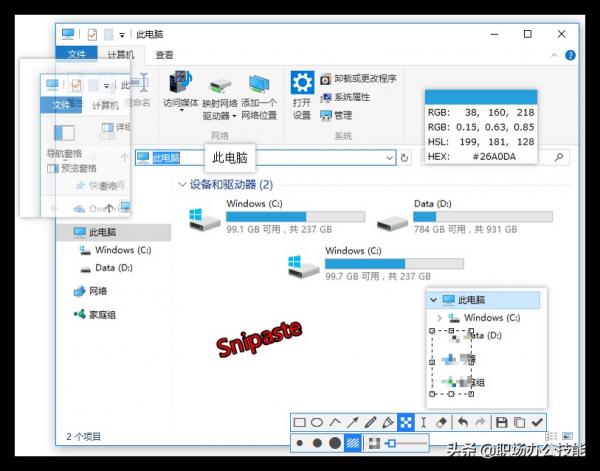Select the highlighted mosaic tool
Screen dimensions: 600x471
(406, 422)
